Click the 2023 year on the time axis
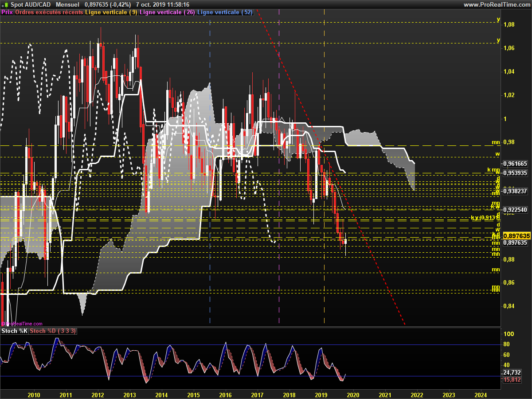The image size is (532, 399). tap(449, 395)
